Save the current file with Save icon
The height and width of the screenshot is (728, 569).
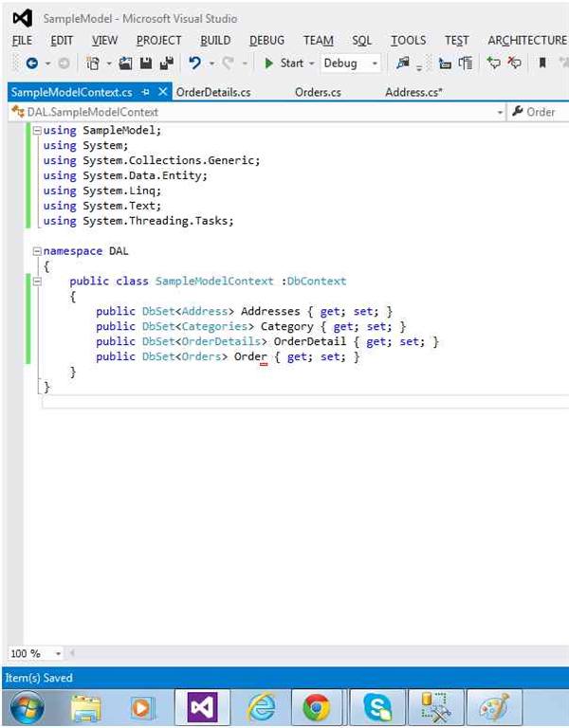click(x=146, y=64)
